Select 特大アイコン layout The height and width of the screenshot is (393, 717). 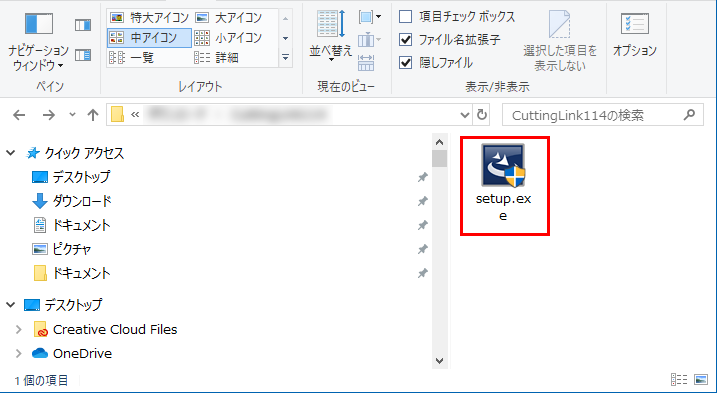coord(149,18)
